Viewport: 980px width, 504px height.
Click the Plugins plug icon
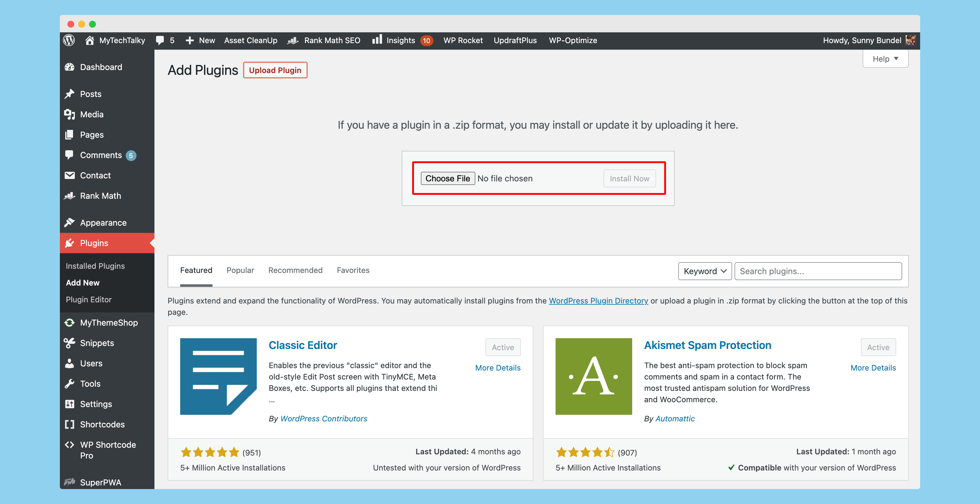click(x=69, y=243)
